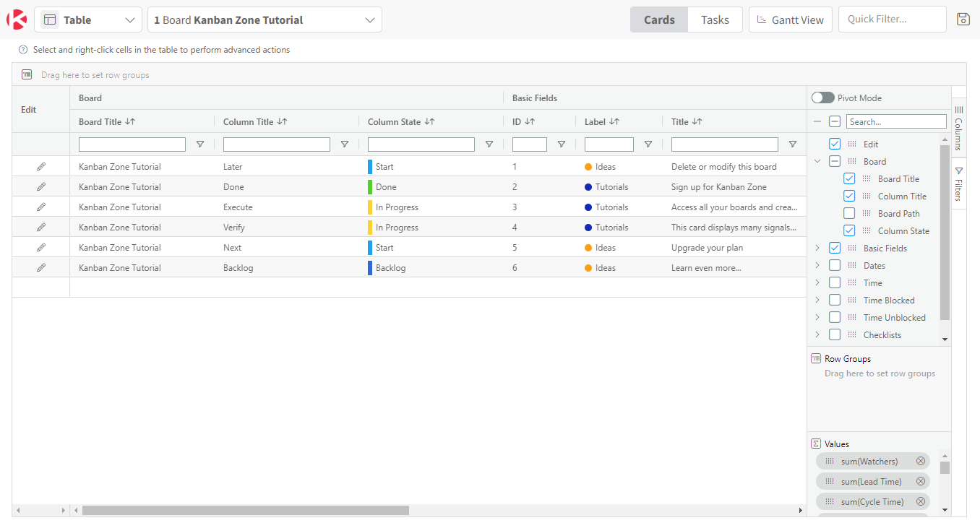Open the Column Title filter funnel icon
Viewport: 980px width, 523px height.
tap(345, 144)
